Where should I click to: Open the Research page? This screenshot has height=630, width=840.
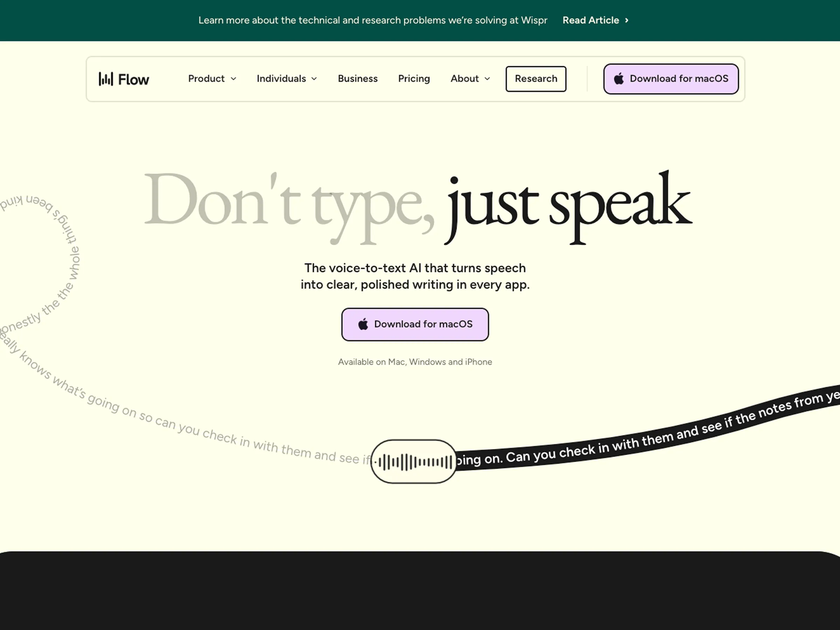point(536,79)
